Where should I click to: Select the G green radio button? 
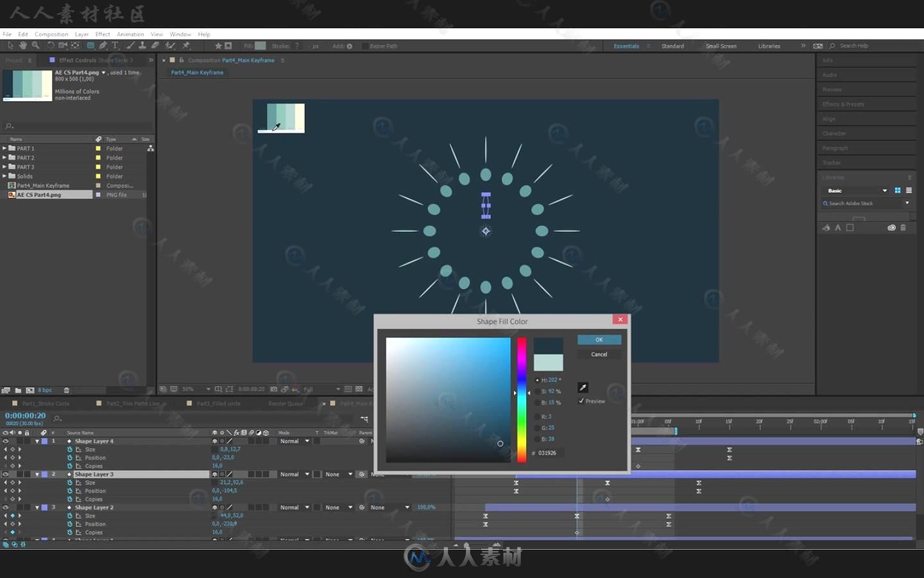pos(538,428)
